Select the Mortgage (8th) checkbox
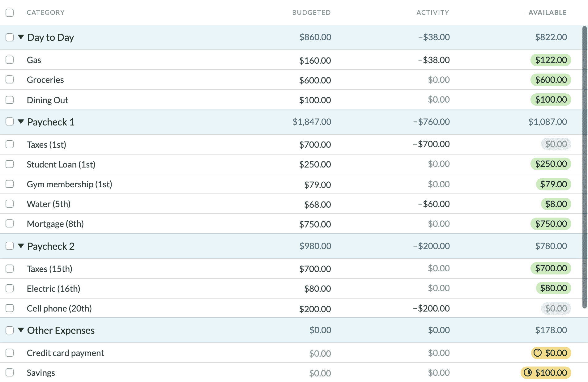Screen dimensions: 588x382 coord(10,223)
